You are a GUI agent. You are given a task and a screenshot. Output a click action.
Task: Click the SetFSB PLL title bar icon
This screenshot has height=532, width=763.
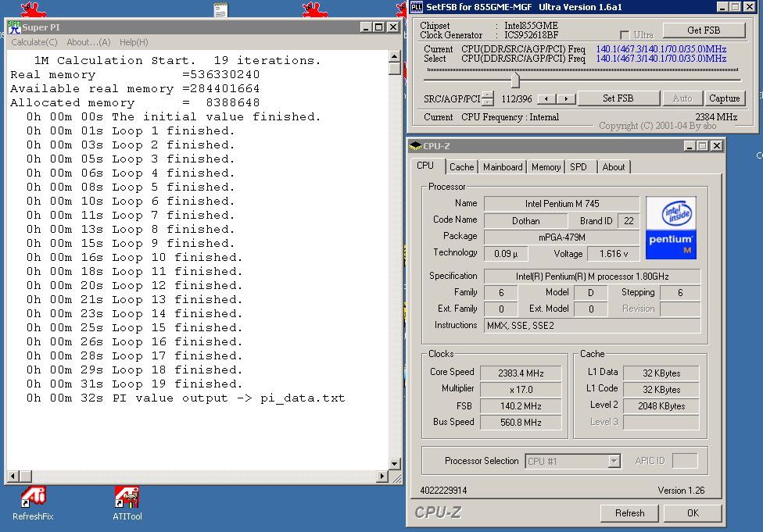417,7
